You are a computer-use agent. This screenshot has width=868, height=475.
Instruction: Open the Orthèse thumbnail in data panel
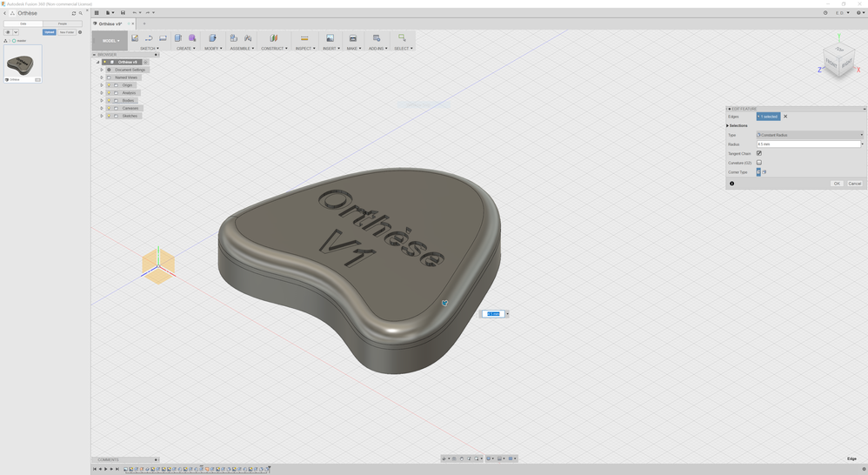[x=23, y=63]
